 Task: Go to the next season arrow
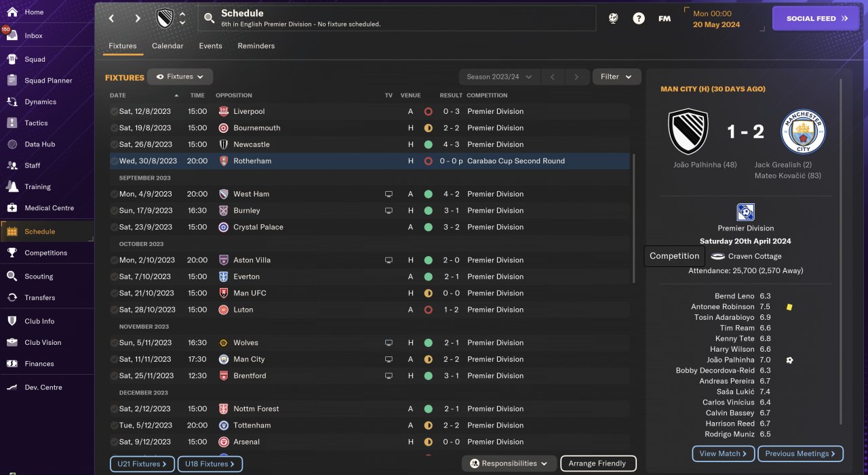(576, 77)
